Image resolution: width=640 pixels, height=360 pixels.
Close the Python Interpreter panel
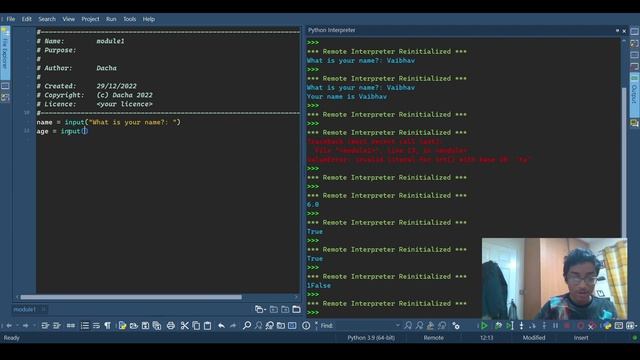(x=624, y=31)
